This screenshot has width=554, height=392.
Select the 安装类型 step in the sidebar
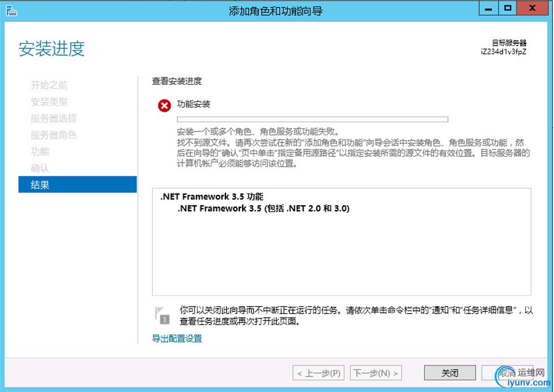[49, 101]
